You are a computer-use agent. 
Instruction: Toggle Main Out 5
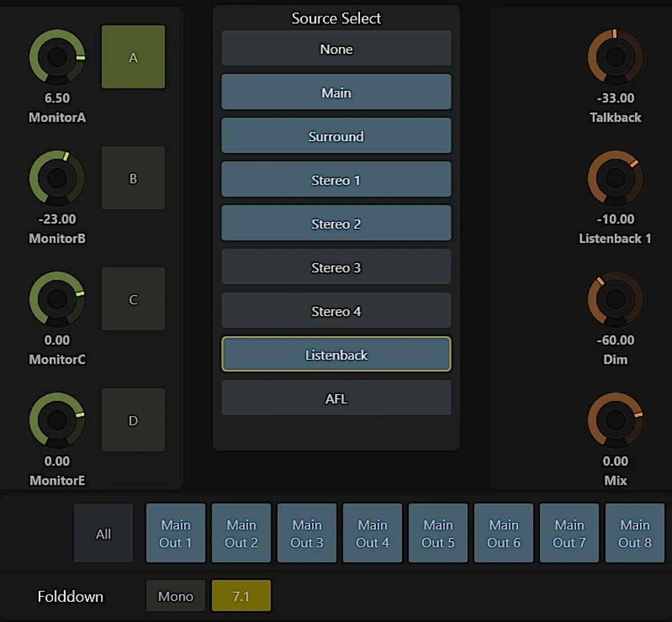point(438,533)
